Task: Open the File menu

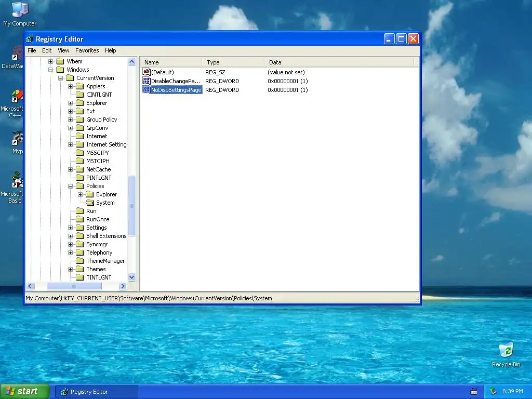Action: 32,50
